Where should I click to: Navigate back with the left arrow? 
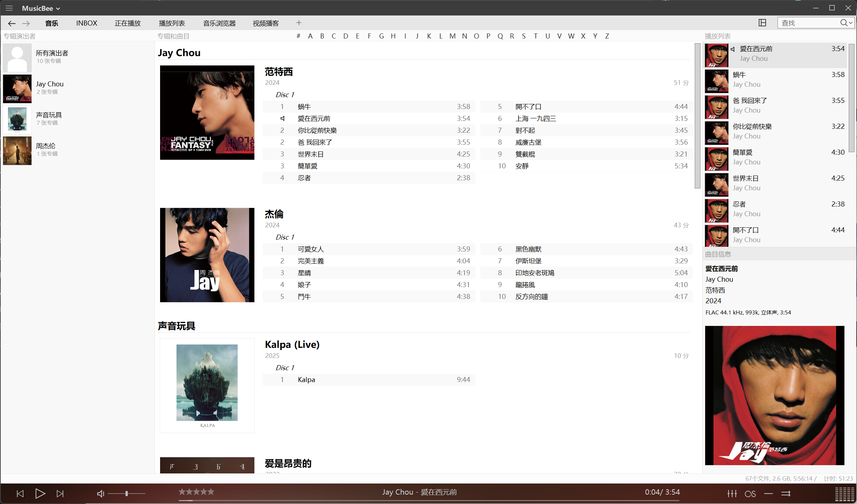click(x=12, y=23)
